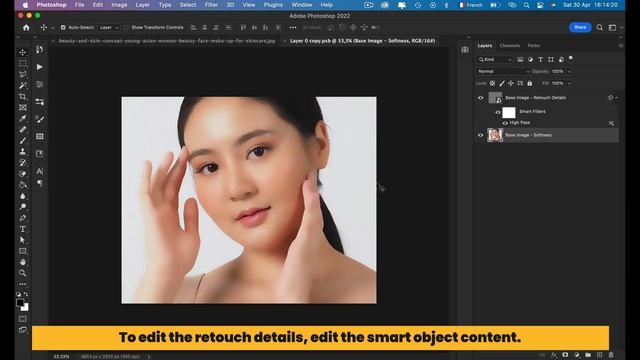Image resolution: width=640 pixels, height=360 pixels.
Task: Collapse Retouch Details smart filter list
Action: coord(616,98)
